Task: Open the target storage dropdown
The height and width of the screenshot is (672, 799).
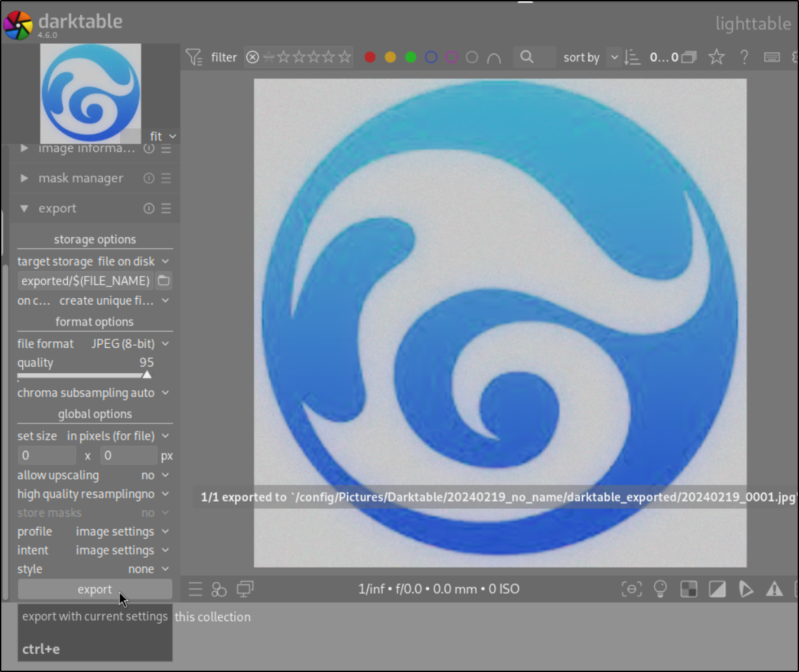Action: pyautogui.click(x=95, y=262)
